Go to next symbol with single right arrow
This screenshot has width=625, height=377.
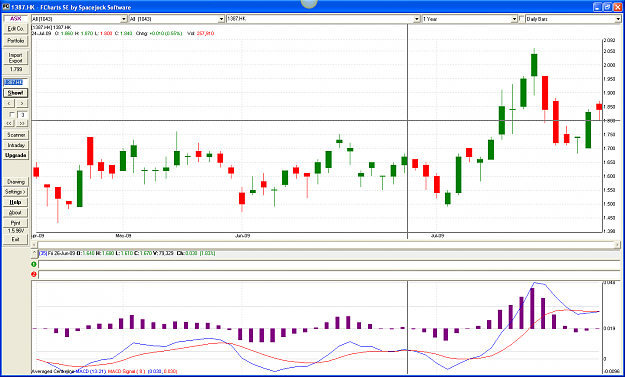click(x=22, y=103)
